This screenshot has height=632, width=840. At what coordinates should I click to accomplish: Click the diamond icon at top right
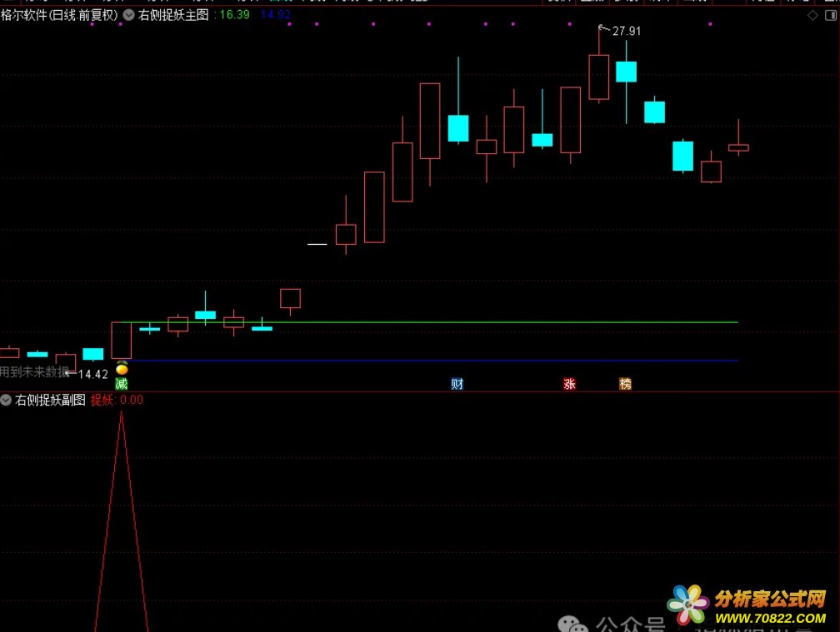click(812, 15)
